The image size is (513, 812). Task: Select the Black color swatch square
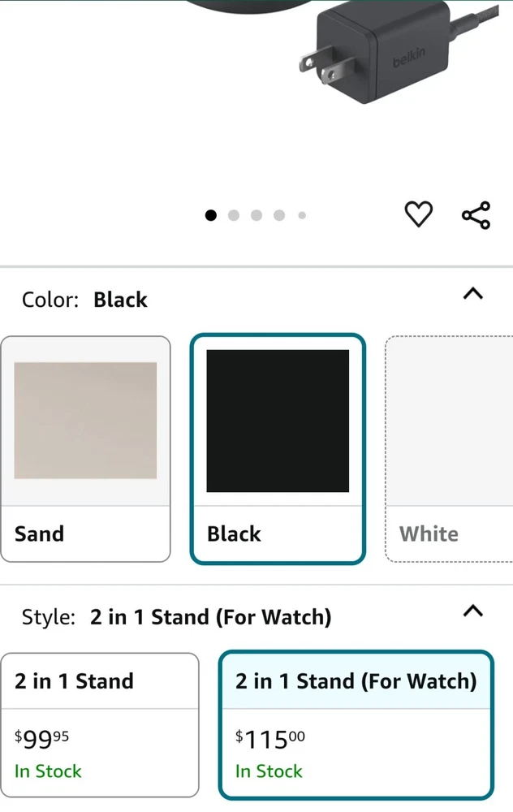278,421
